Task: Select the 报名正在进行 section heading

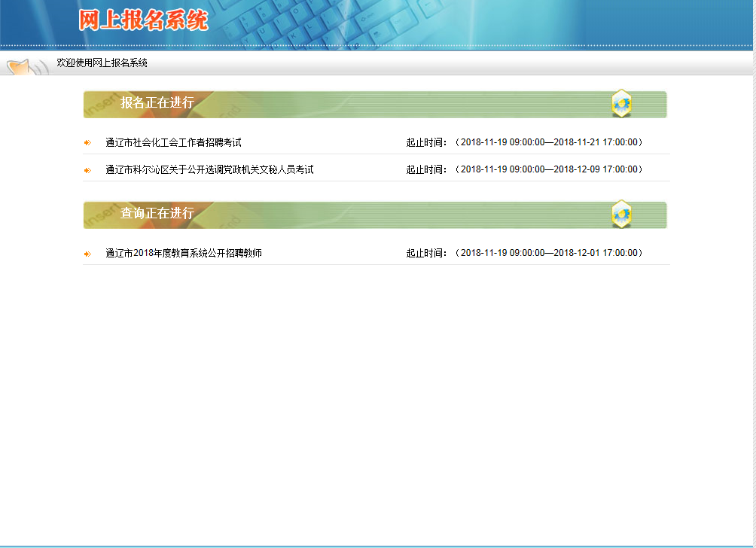Action: [x=157, y=103]
